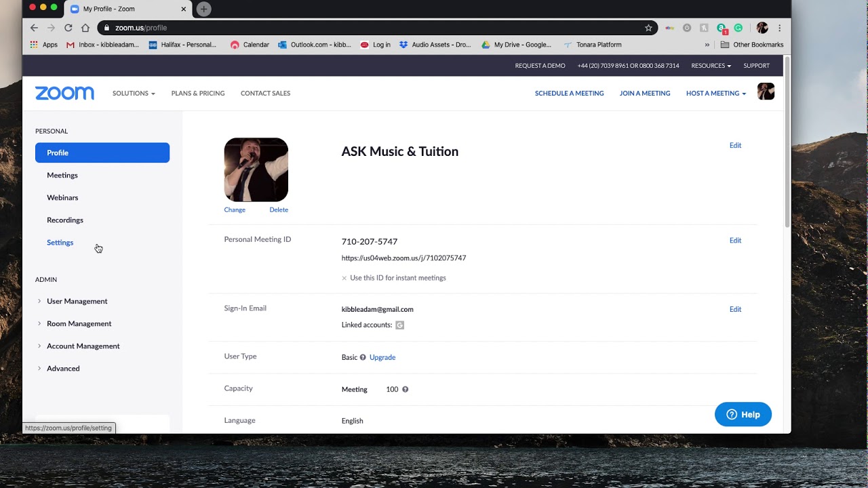Image resolution: width=868 pixels, height=488 pixels.
Task: Open the Audio Assets Dropbox bookmark
Action: 435,45
